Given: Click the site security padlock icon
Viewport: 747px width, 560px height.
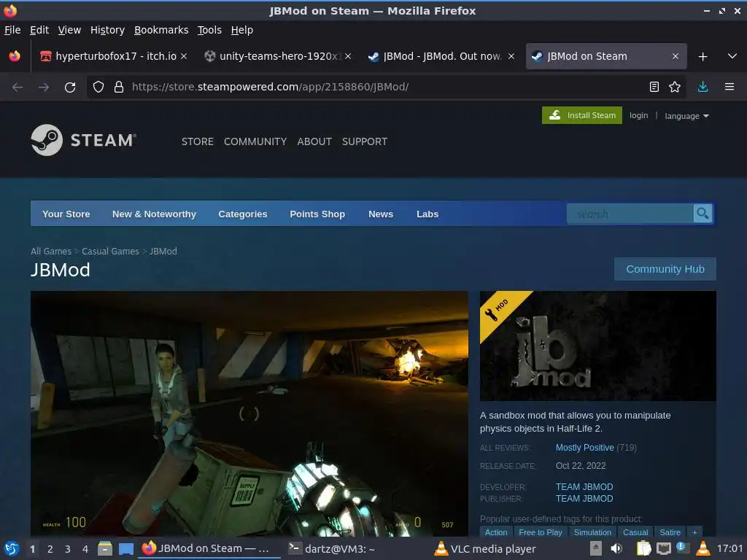Looking at the screenshot, I should coord(119,87).
